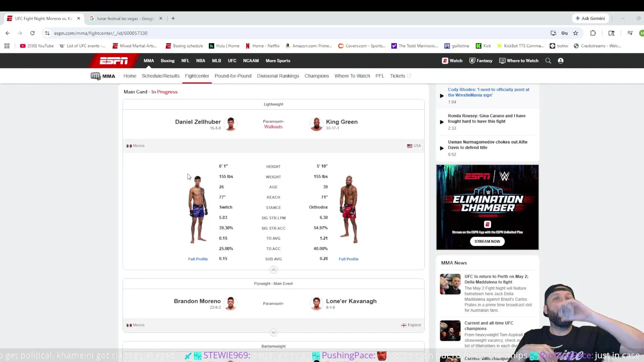Open the UFC section
The height and width of the screenshot is (362, 644).
pos(232,61)
